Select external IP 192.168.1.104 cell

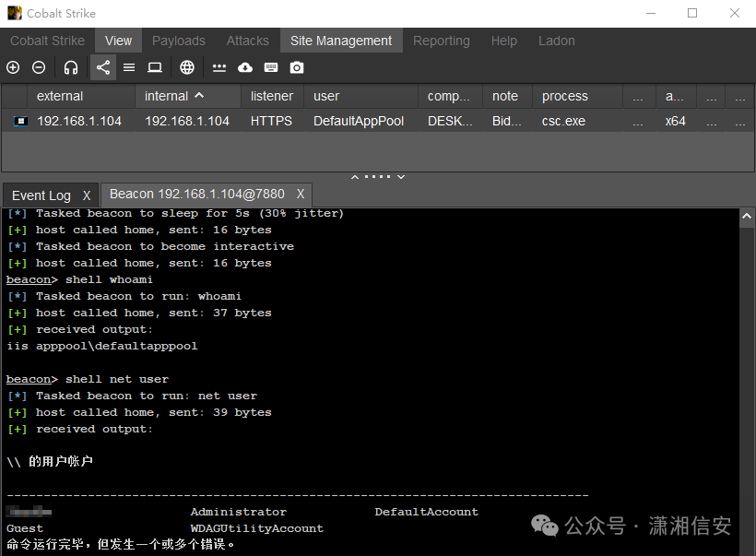79,121
